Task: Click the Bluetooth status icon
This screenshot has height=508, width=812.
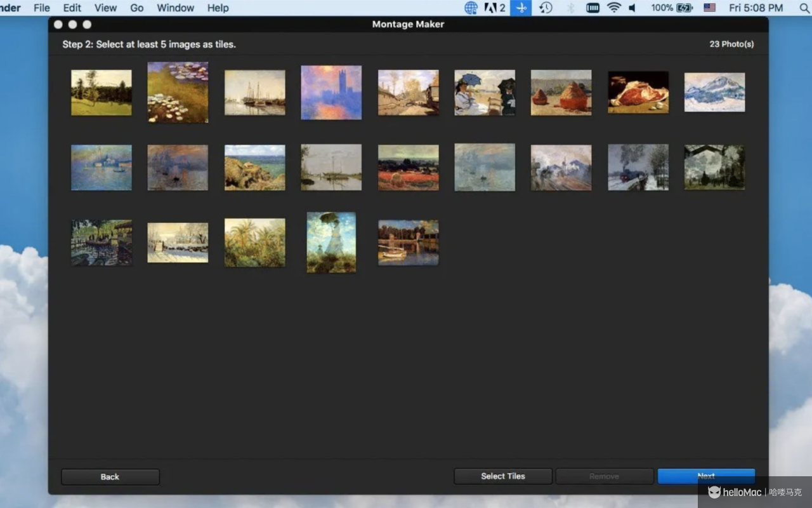Action: click(570, 8)
